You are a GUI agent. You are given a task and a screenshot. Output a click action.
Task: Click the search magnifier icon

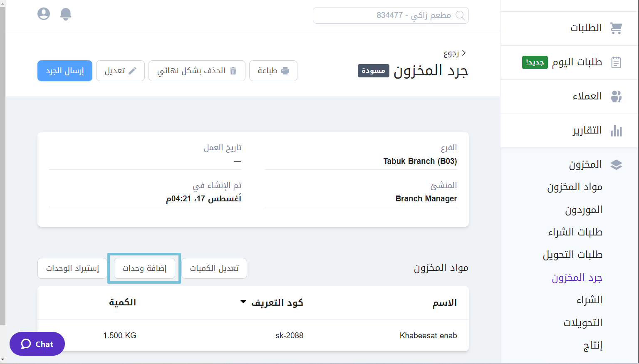[x=460, y=15]
